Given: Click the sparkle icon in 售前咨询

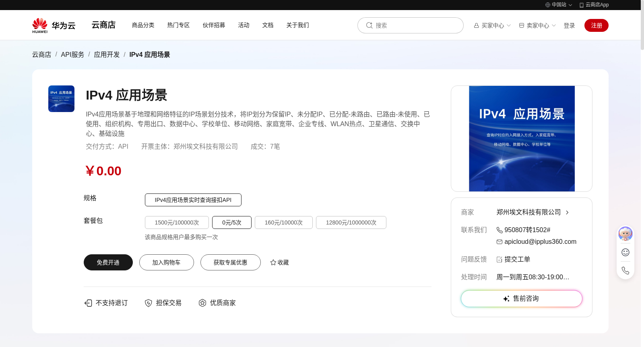Looking at the screenshot, I should [506, 299].
